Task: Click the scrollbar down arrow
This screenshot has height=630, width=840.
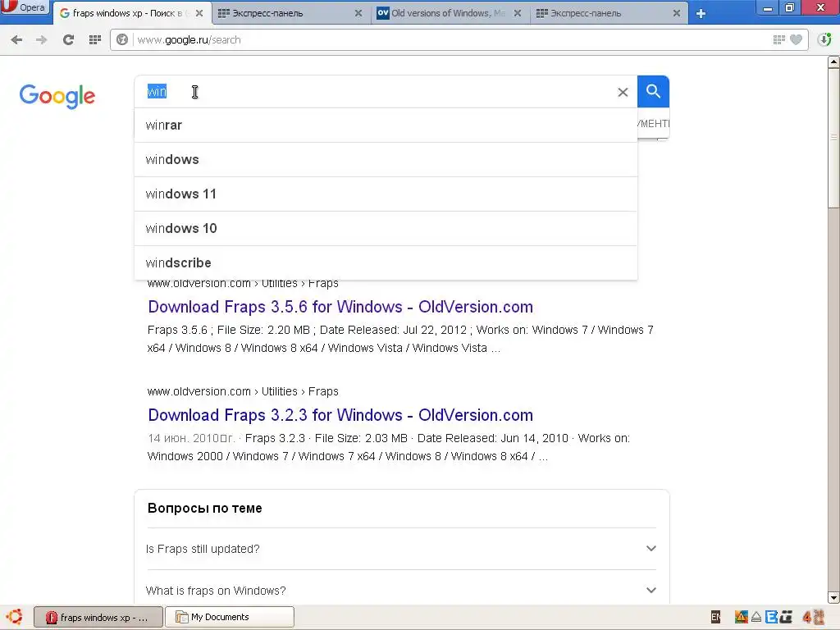Action: point(833,597)
